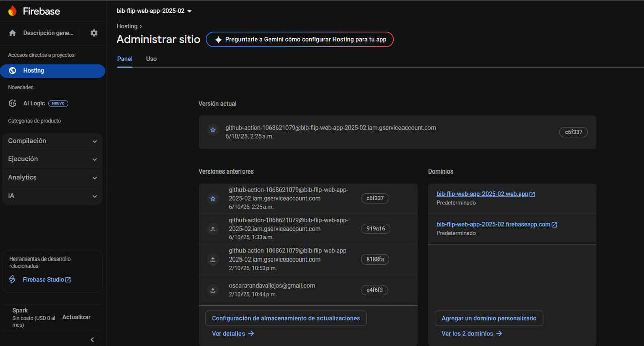Expand the Compilación category
The image size is (644, 346).
(x=52, y=141)
